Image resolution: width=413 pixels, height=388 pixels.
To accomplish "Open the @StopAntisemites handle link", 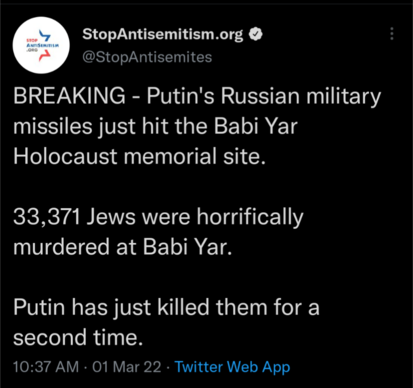I will pos(147,57).
